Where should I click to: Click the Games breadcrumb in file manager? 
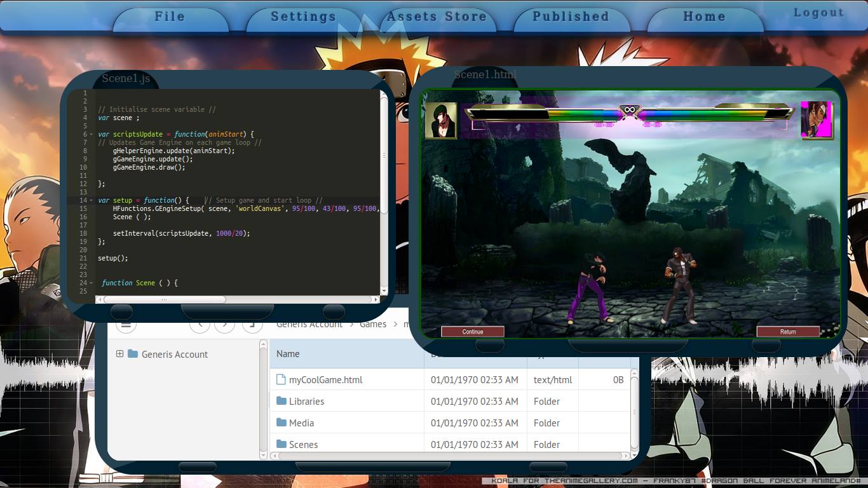(373, 325)
